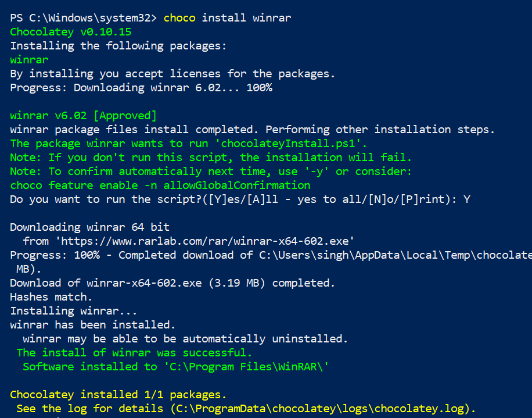Click the 'chocolateyInstall.ps1' script name
Image resolution: width=532 pixels, height=418 pixels.
[x=287, y=144]
